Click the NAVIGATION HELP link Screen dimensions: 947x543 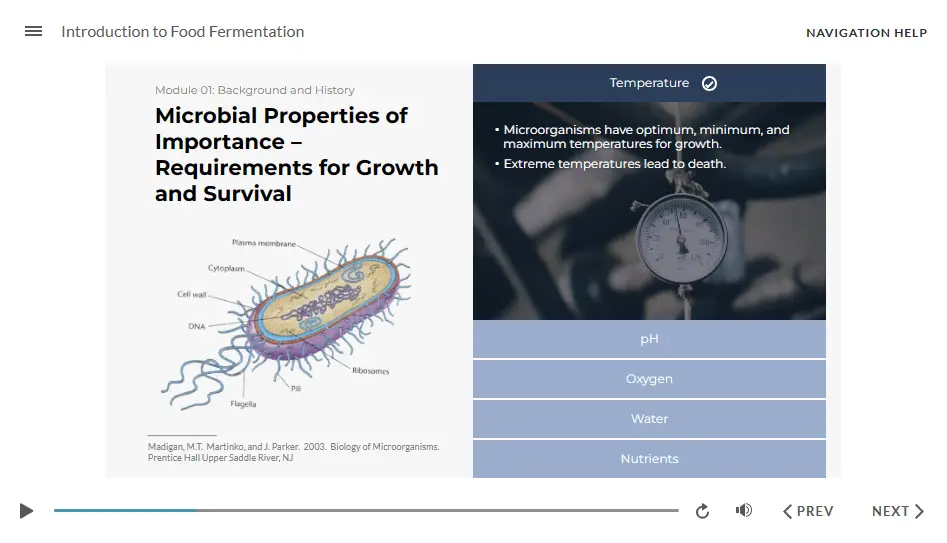(866, 33)
